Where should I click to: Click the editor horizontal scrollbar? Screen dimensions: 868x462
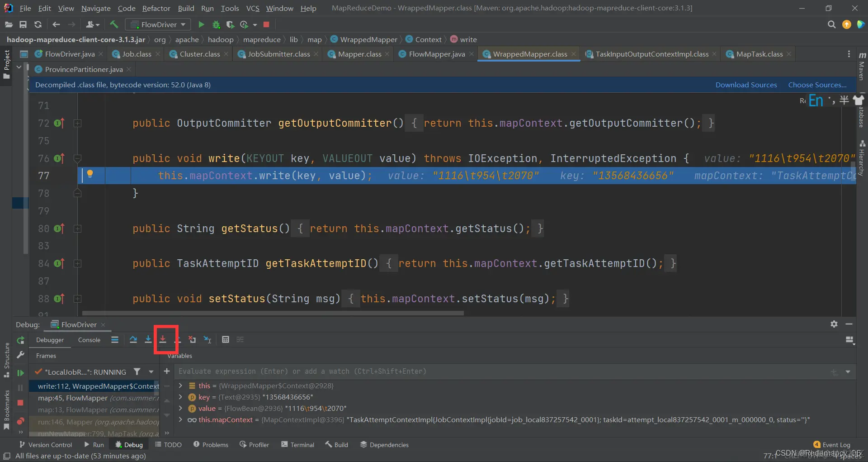(x=273, y=313)
